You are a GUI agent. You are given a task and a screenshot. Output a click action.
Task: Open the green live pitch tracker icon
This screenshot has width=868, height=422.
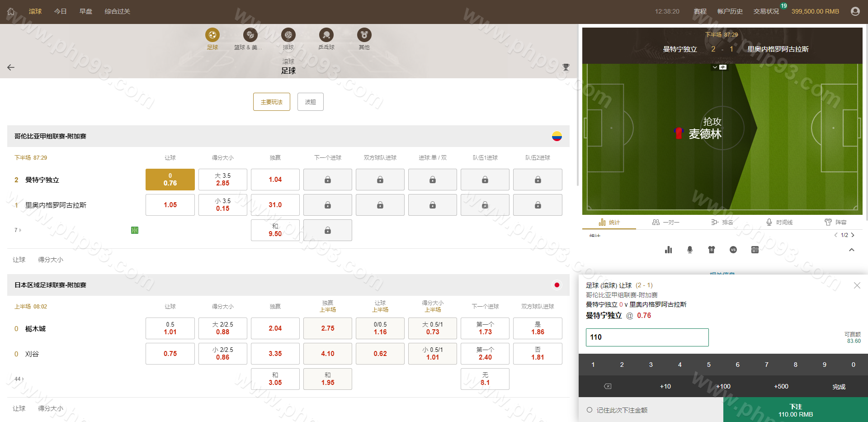click(x=135, y=230)
